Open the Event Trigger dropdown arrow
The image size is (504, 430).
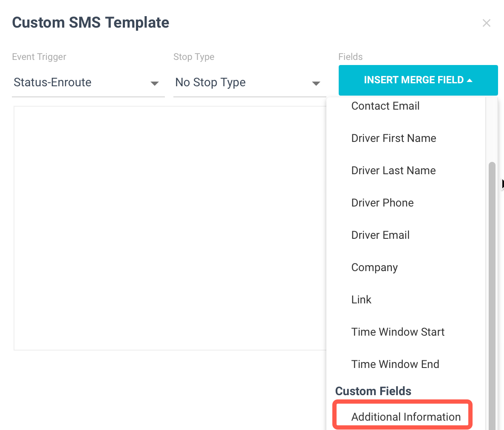(155, 84)
